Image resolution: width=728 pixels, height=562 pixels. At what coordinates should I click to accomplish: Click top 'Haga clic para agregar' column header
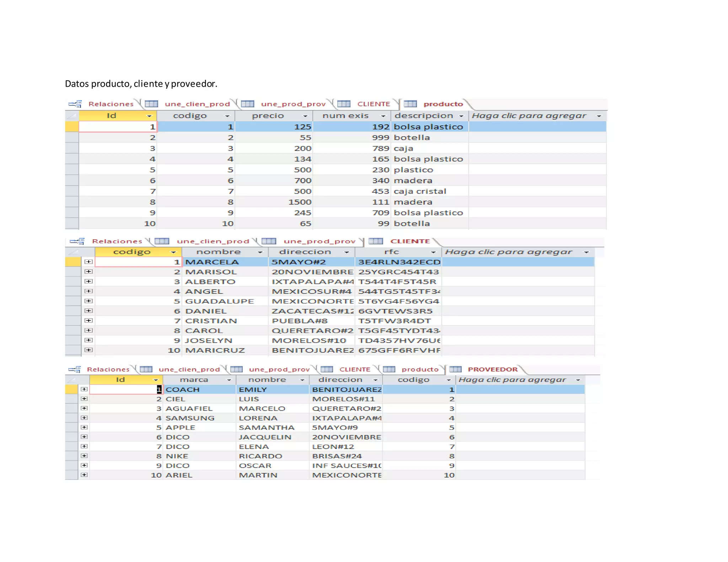pos(529,116)
